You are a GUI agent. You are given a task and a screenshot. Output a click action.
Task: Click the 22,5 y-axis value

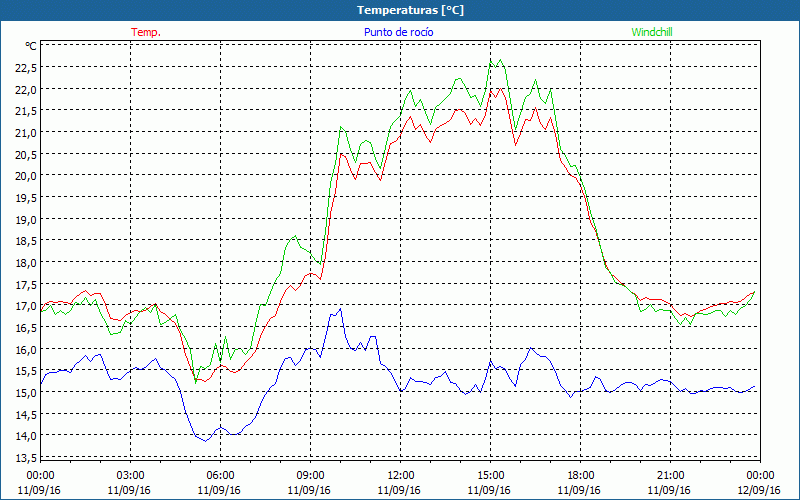click(x=26, y=67)
